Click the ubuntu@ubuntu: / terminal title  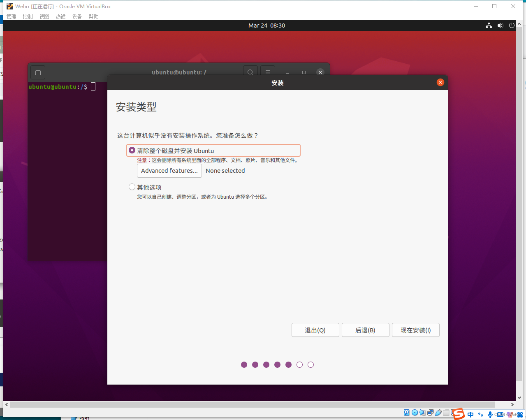(x=179, y=72)
